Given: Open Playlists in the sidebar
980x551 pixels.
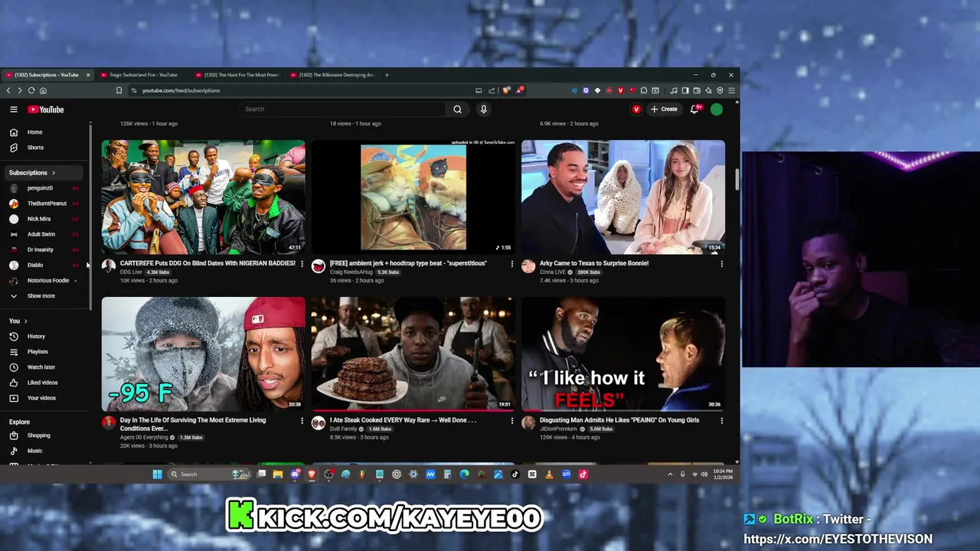Looking at the screenshot, I should pyautogui.click(x=37, y=352).
